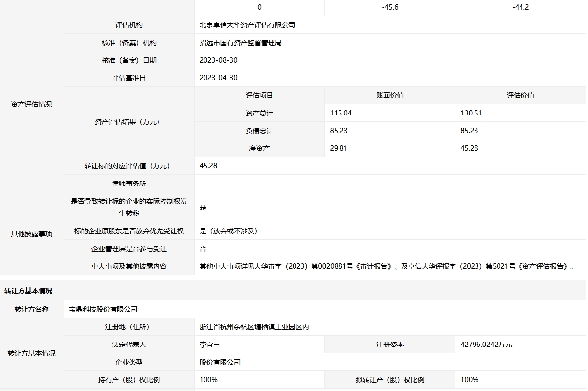Screen dimensions: 588x391
Task: Click the approving body 招远市国有资产监督管理局
Action: tap(241, 43)
